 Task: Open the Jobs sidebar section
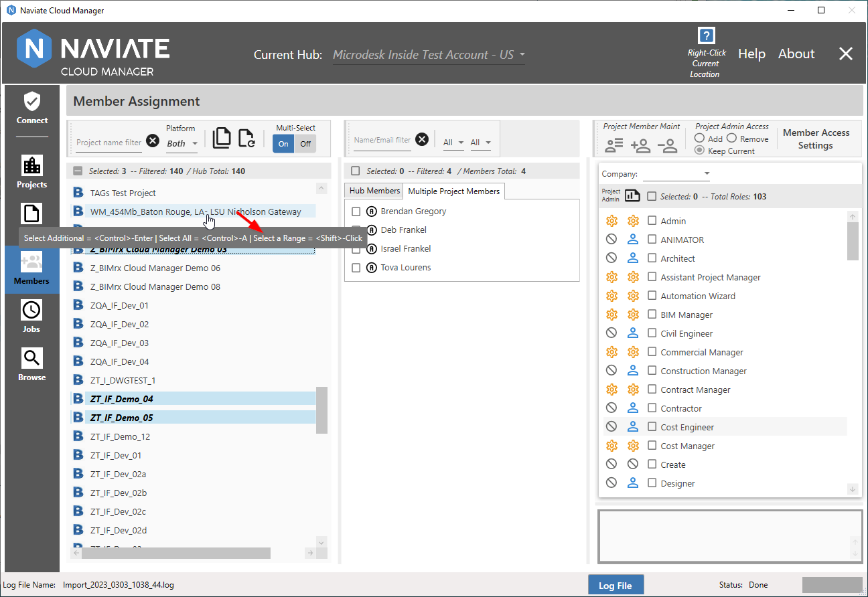coord(32,317)
